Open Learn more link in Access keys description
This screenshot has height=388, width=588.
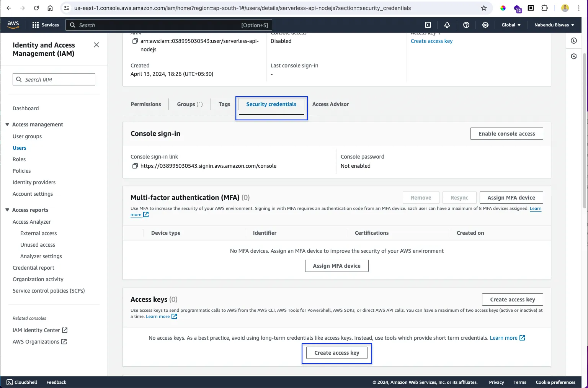tap(161, 316)
